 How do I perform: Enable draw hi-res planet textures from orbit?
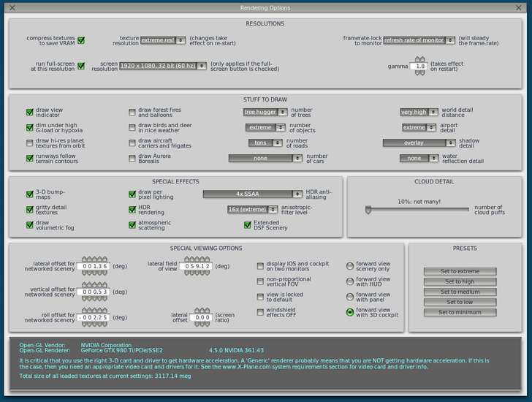tap(30, 143)
